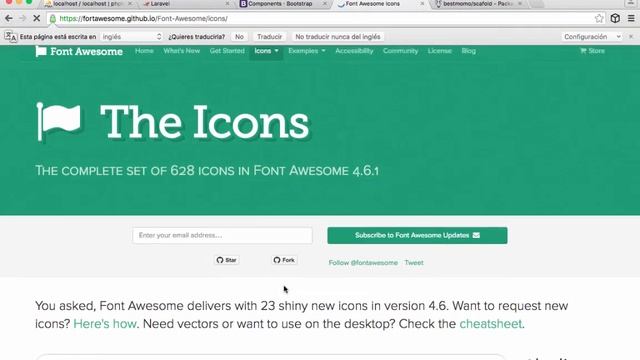
Task: Bookmark the page with the star icon
Action: click(599, 18)
